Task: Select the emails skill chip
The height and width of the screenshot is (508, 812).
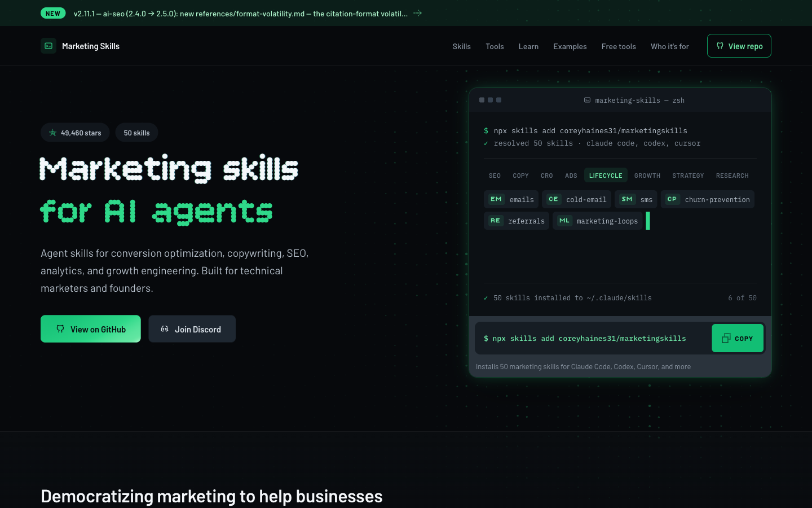Action: point(511,199)
